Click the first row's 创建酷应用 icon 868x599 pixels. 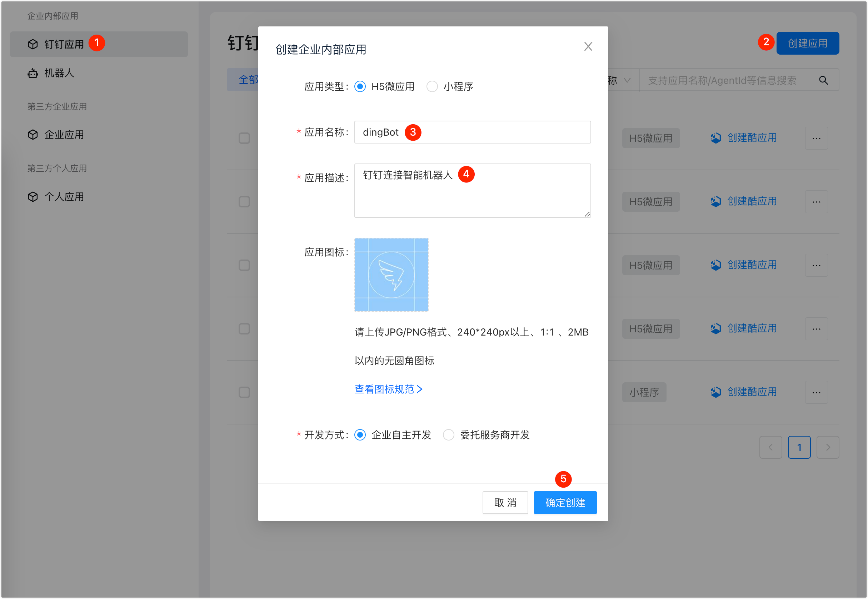(715, 138)
